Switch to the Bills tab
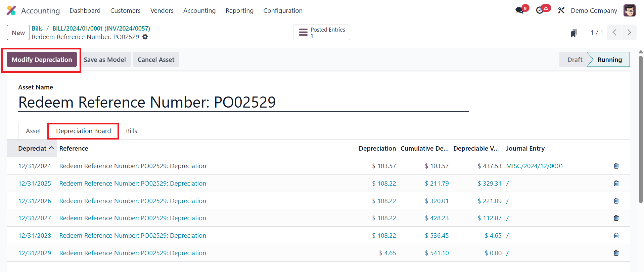The width and height of the screenshot is (644, 272). point(132,131)
